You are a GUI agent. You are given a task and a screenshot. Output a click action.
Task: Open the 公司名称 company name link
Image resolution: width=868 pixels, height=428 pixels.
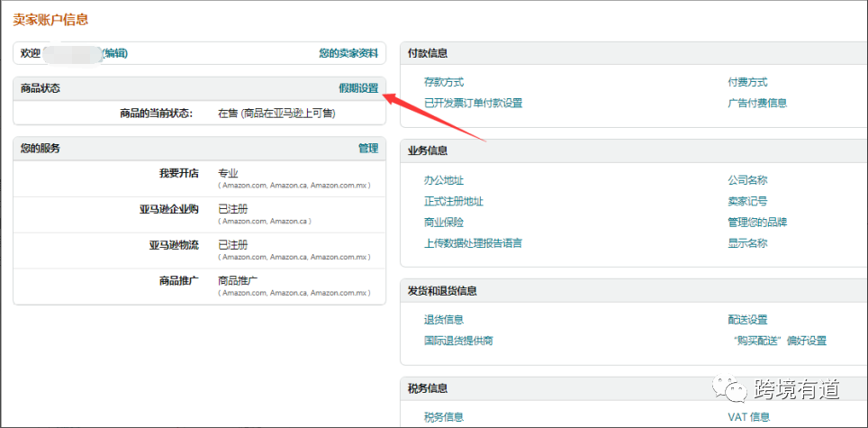click(x=748, y=180)
